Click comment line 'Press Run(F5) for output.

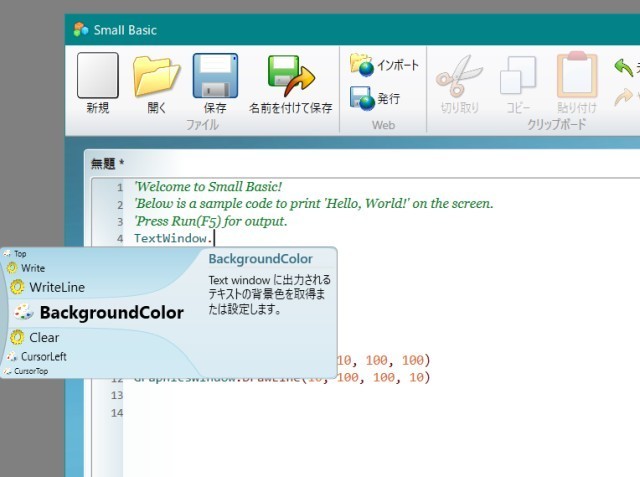(211, 221)
